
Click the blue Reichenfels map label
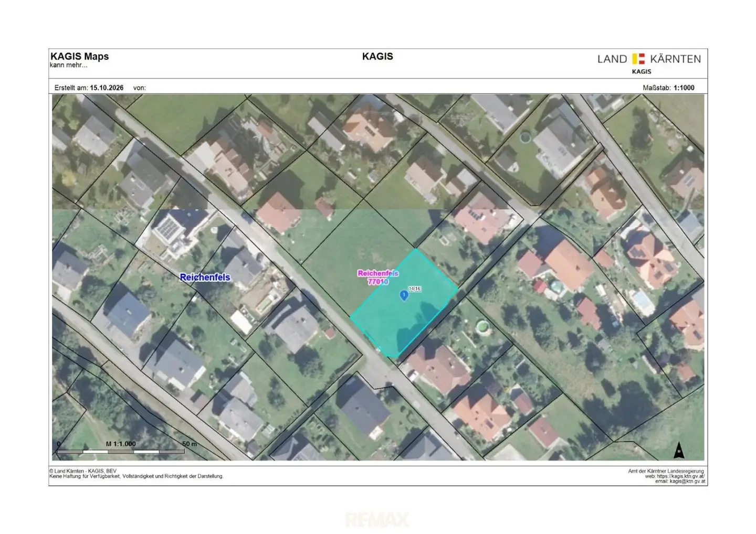click(x=205, y=277)
